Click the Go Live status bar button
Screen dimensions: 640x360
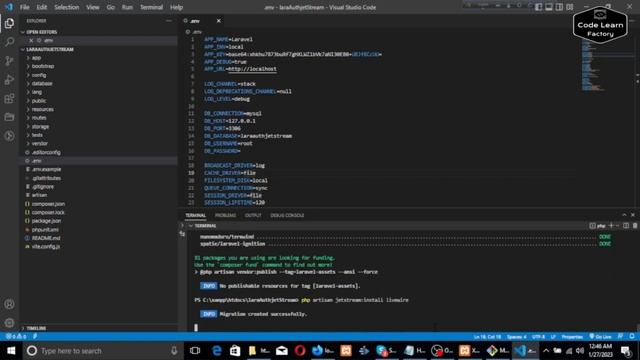point(600,337)
